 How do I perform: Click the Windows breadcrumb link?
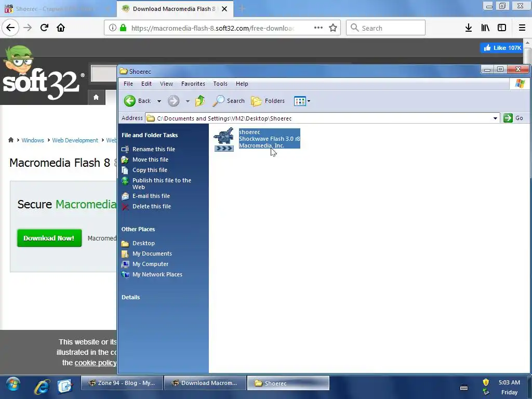tap(33, 140)
